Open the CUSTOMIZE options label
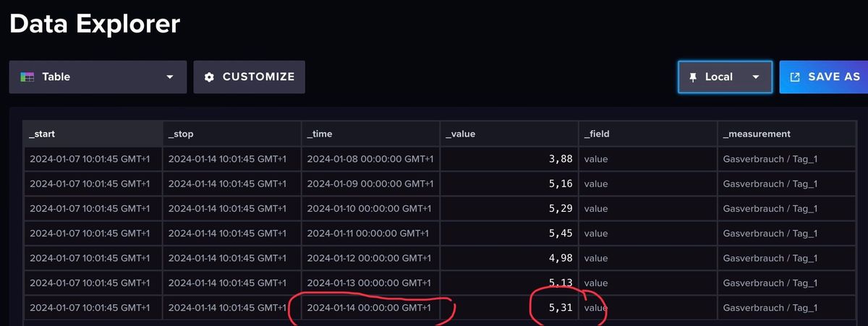 tap(258, 77)
